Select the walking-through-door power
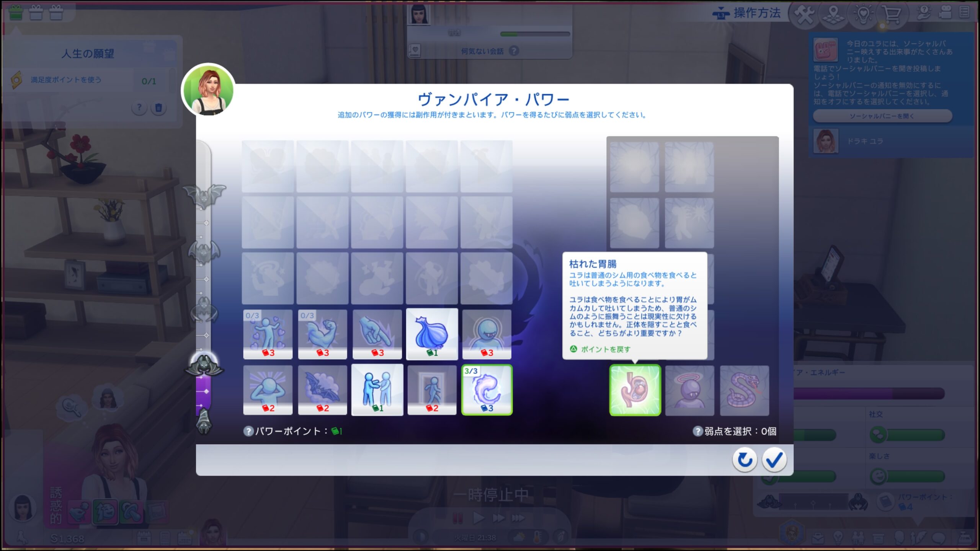Screen dimensions: 980x551 (x=432, y=390)
